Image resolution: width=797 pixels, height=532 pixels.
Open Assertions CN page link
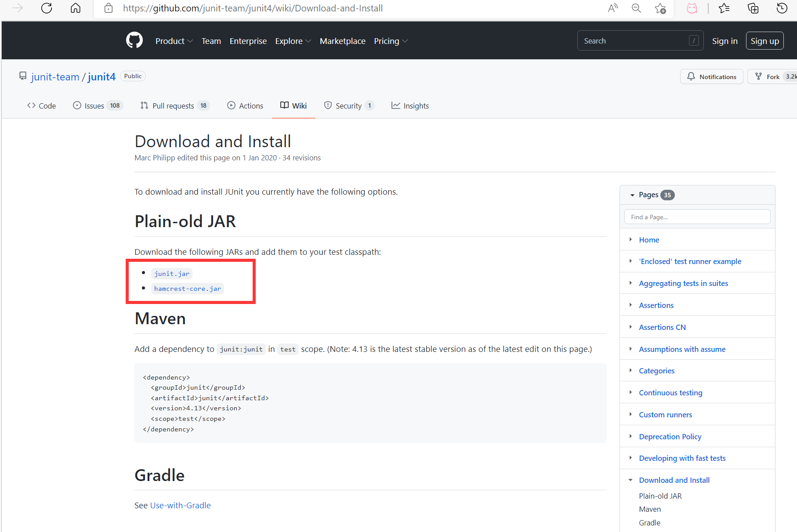662,327
